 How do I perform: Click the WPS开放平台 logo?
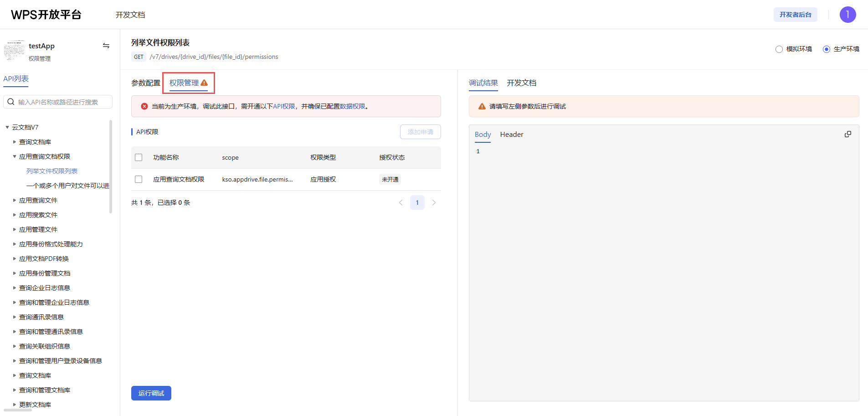click(46, 15)
